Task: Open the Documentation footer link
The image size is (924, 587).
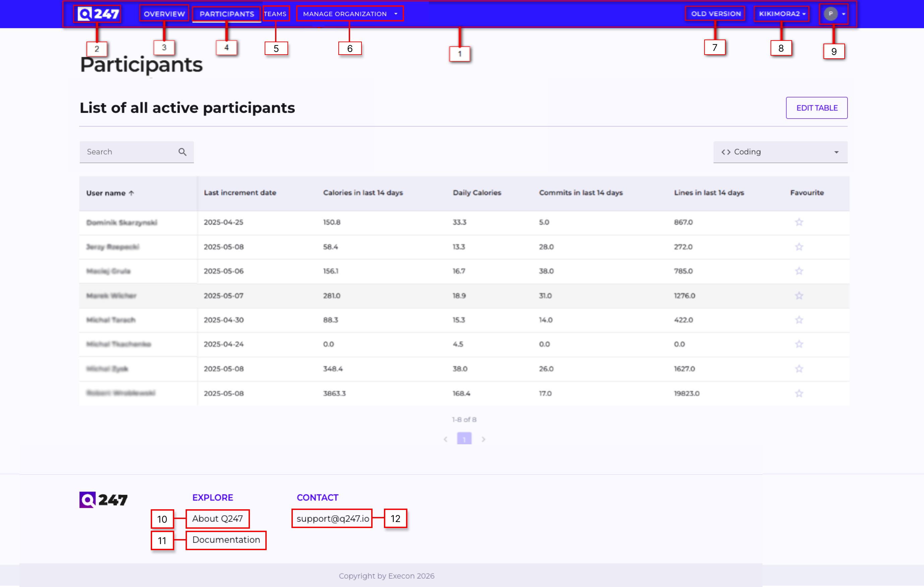Action: [x=226, y=540]
